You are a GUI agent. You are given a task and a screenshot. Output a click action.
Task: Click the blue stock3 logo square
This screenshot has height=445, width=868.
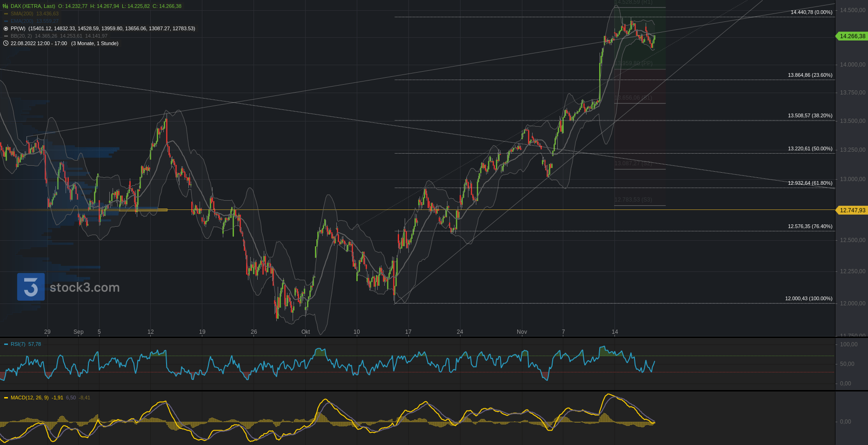(x=31, y=287)
